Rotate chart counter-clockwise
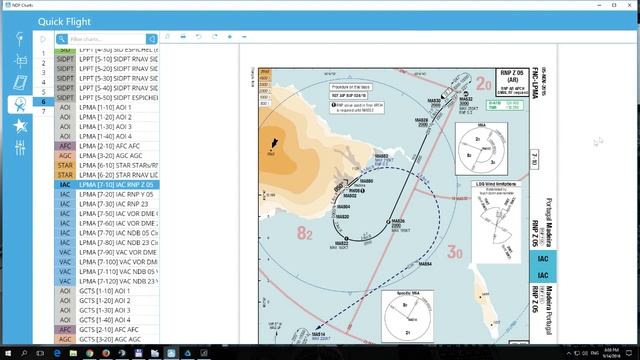Image resolution: width=640 pixels, height=360 pixels. [x=199, y=37]
